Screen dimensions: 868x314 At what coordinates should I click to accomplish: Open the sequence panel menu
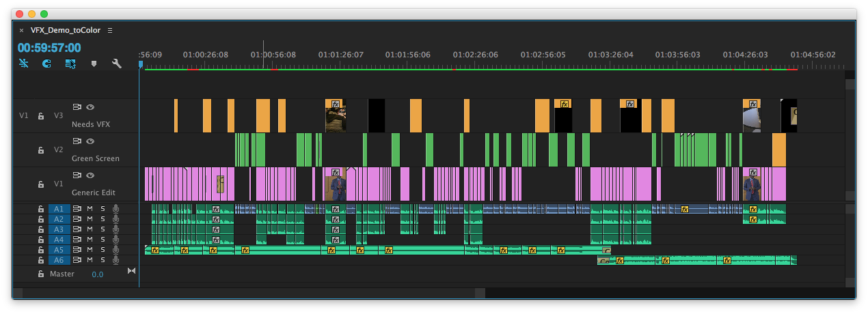[110, 30]
